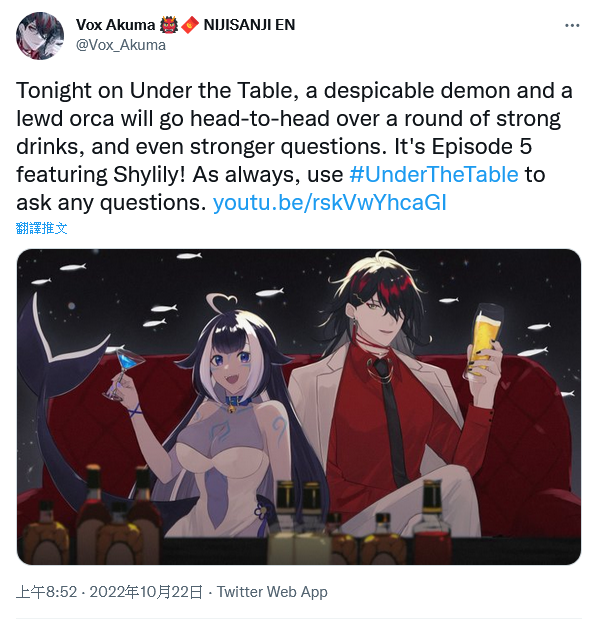Click the NIJISANJI EN text in name
Image resolution: width=598 pixels, height=619 pixels.
pos(249,25)
